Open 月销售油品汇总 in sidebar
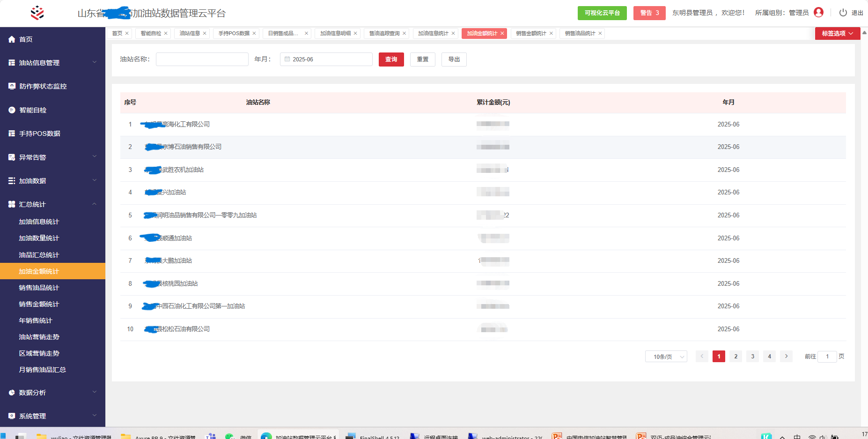This screenshot has width=868, height=439. click(42, 370)
